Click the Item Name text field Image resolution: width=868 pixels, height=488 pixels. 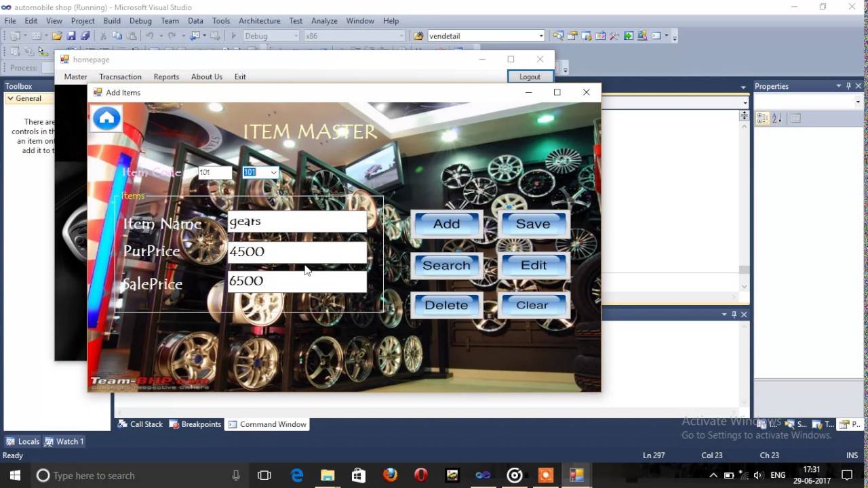point(296,222)
